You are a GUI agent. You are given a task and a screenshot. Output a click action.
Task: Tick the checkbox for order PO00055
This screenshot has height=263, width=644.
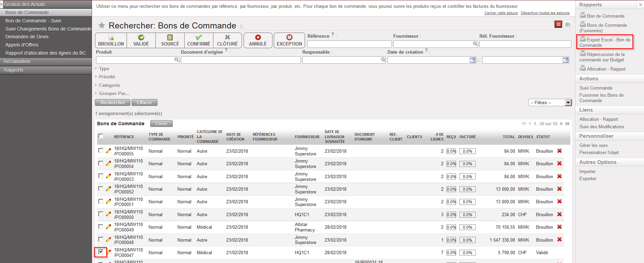coord(101,150)
